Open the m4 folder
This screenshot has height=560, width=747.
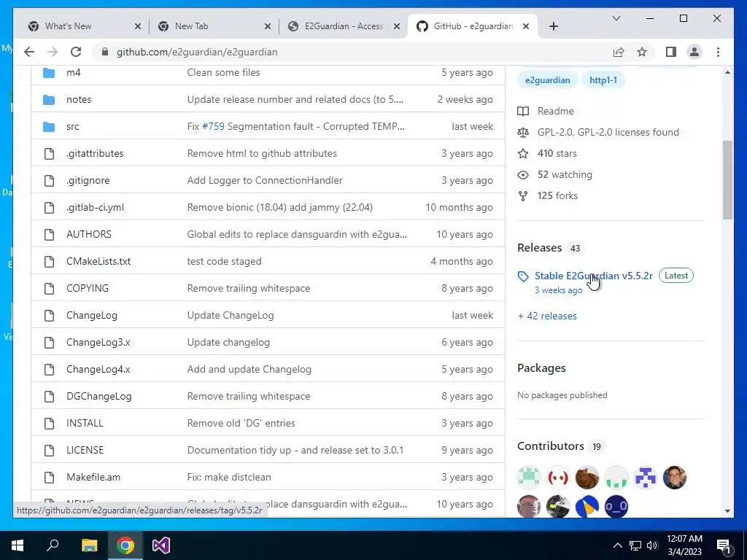74,72
